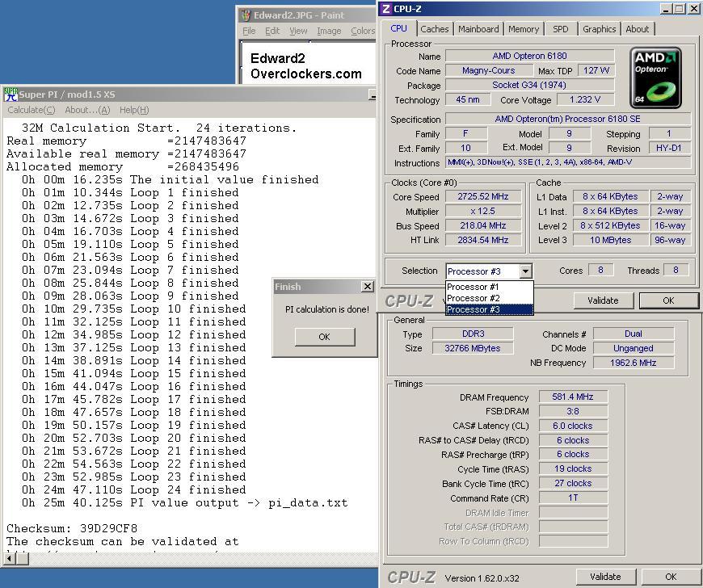Open the Colors menu in Paint

(363, 31)
